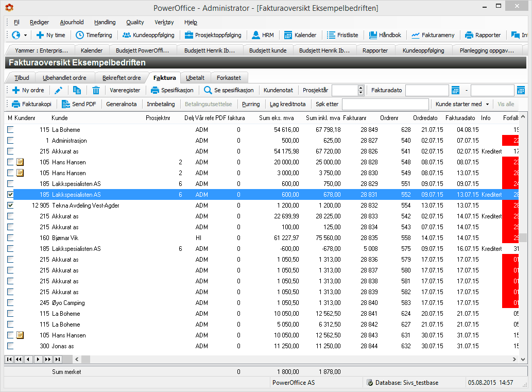This screenshot has width=532, height=392.
Task: Open Kundeoppfølging from the toolbar
Action: 148,35
